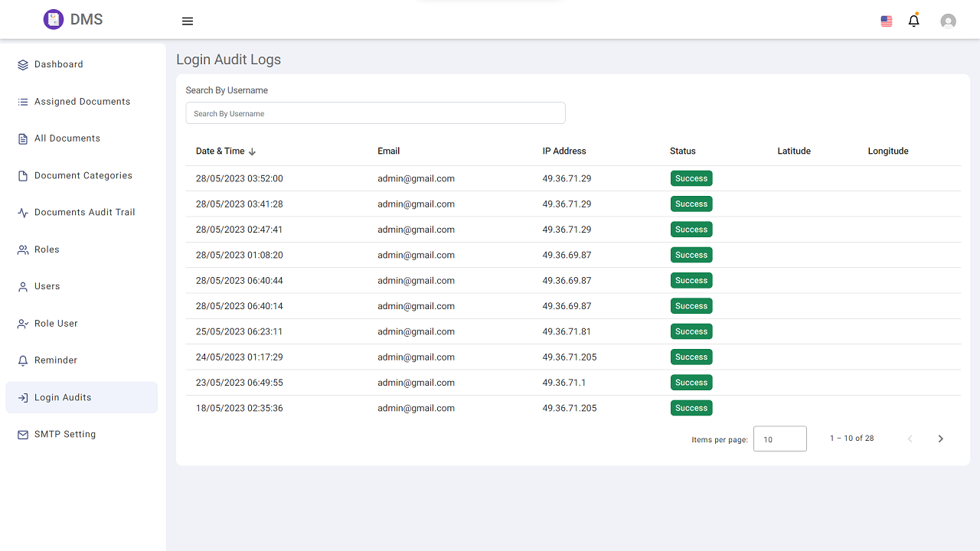Viewport: 980px width, 551px height.
Task: Click the Reminder bell icon in sidebar
Action: (x=23, y=360)
